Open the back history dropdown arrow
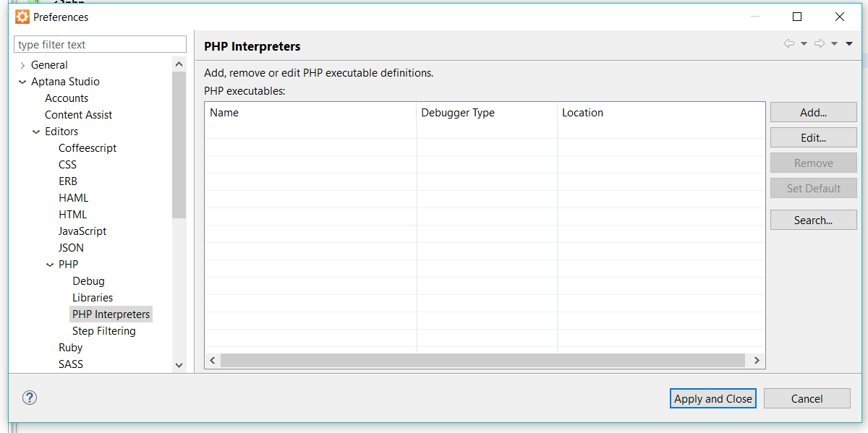This screenshot has height=433, width=868. point(804,44)
